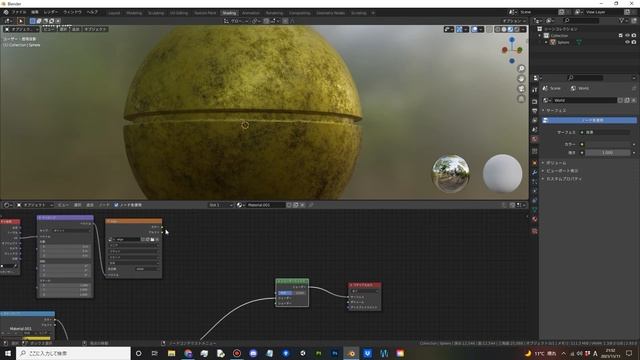This screenshot has height=360, width=640.
Task: Open the ヘルプ (Help) menu
Action: (x=92, y=12)
